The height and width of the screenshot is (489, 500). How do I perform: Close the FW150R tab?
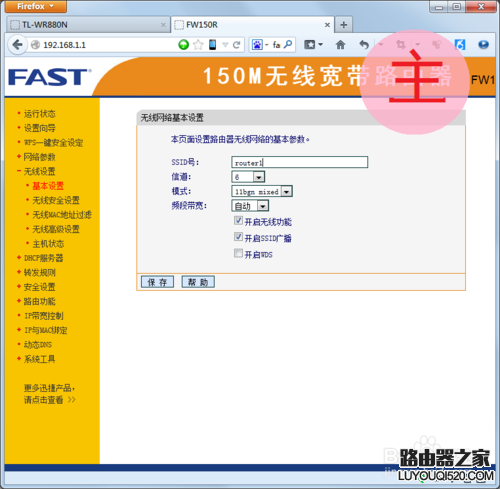point(327,25)
